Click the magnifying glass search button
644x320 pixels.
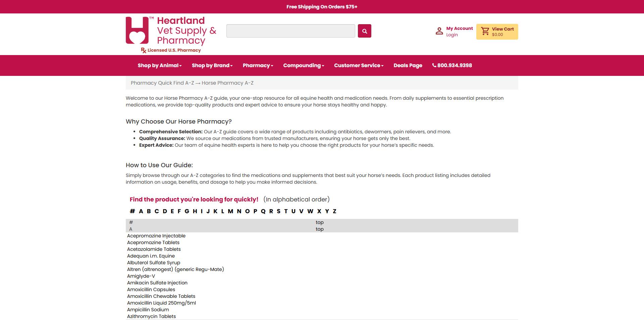(364, 31)
